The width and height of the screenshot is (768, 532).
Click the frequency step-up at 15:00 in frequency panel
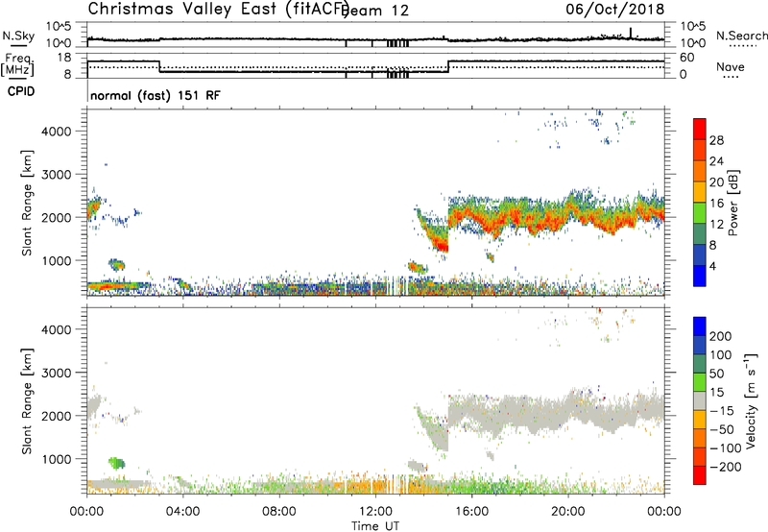[448, 66]
